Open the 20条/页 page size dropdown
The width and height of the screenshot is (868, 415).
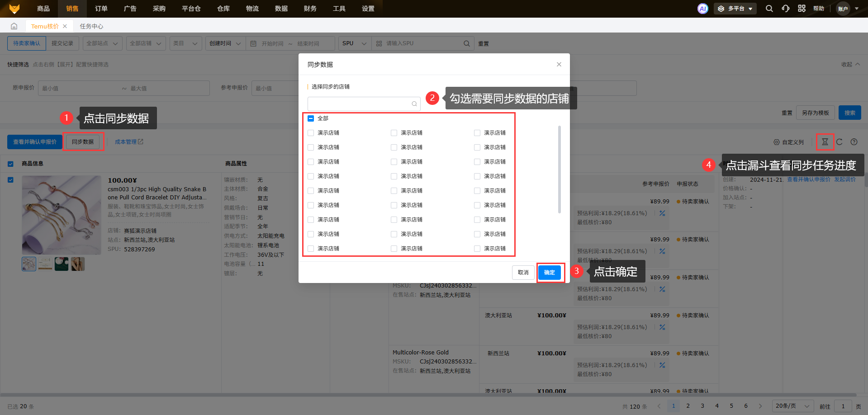[x=792, y=406]
